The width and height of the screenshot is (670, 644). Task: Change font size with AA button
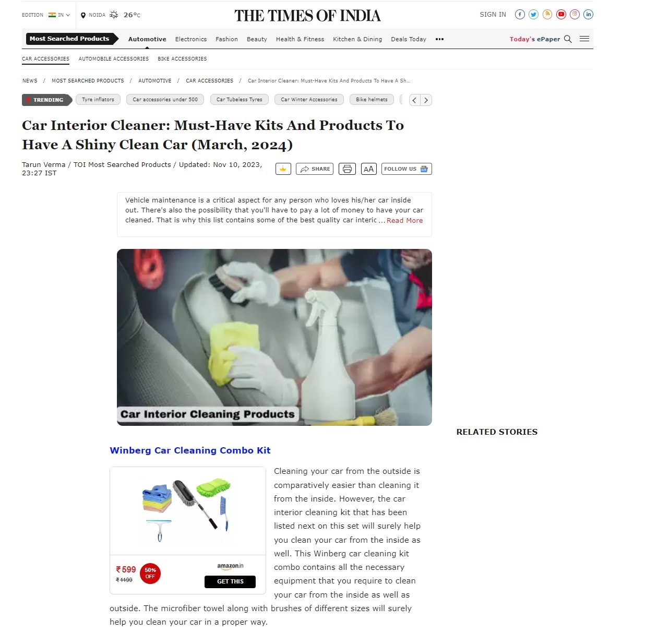369,169
